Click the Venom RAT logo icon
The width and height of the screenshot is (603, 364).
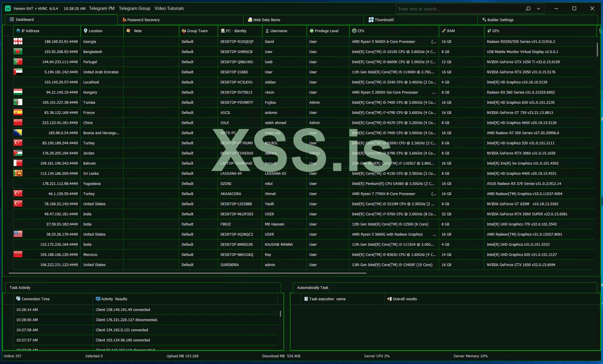[8, 8]
